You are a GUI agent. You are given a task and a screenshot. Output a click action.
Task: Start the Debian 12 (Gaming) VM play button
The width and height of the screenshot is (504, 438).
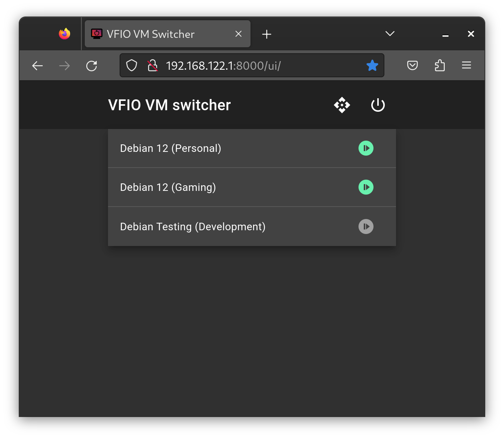366,187
